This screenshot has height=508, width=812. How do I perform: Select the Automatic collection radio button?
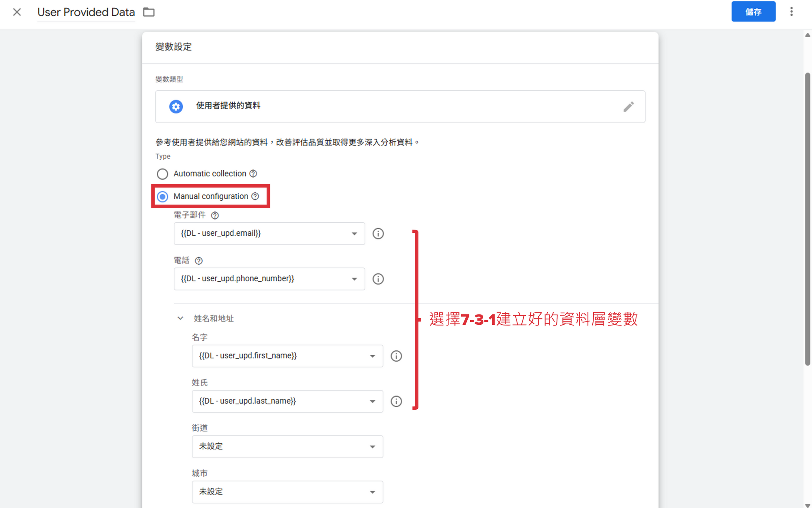(x=162, y=174)
